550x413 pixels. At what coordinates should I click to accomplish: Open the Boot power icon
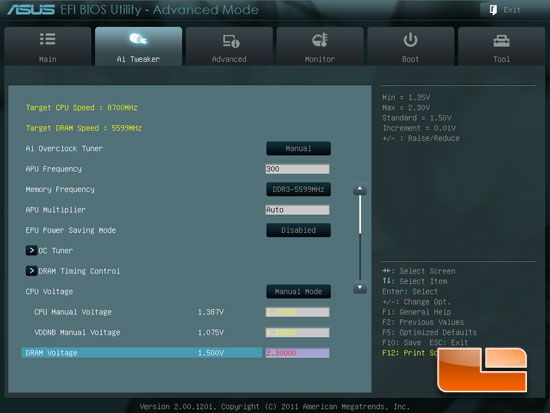[x=410, y=40]
